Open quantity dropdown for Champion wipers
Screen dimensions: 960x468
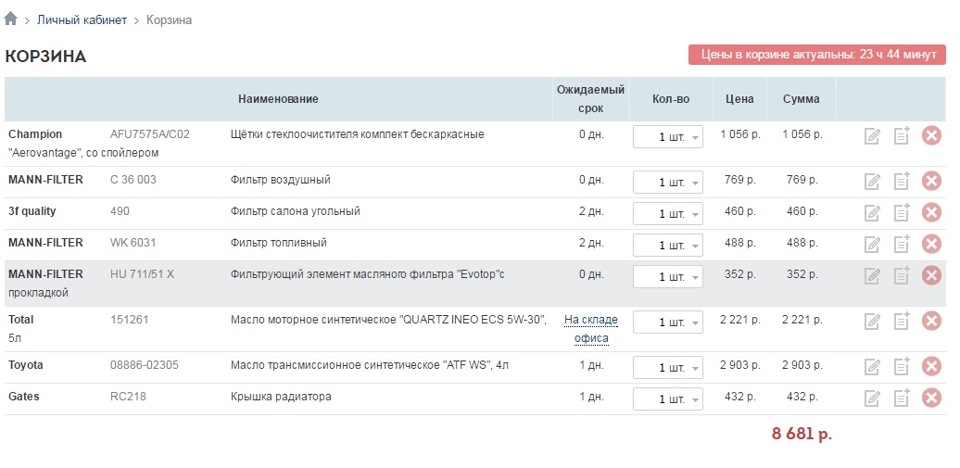[x=668, y=136]
